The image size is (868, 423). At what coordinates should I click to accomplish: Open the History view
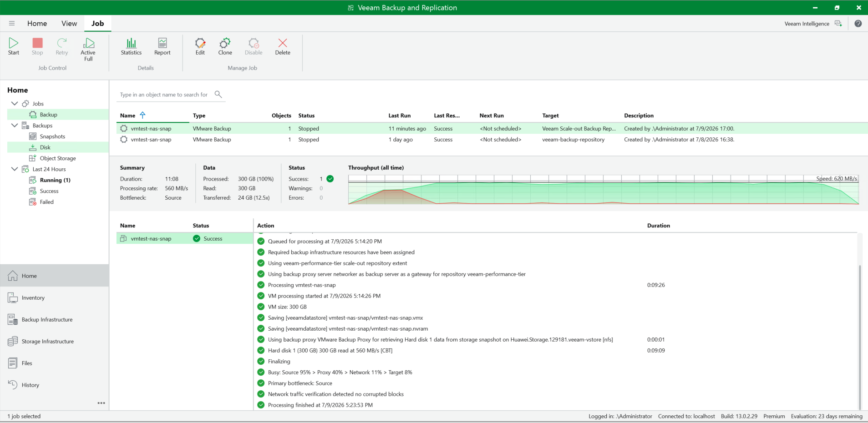click(55, 385)
